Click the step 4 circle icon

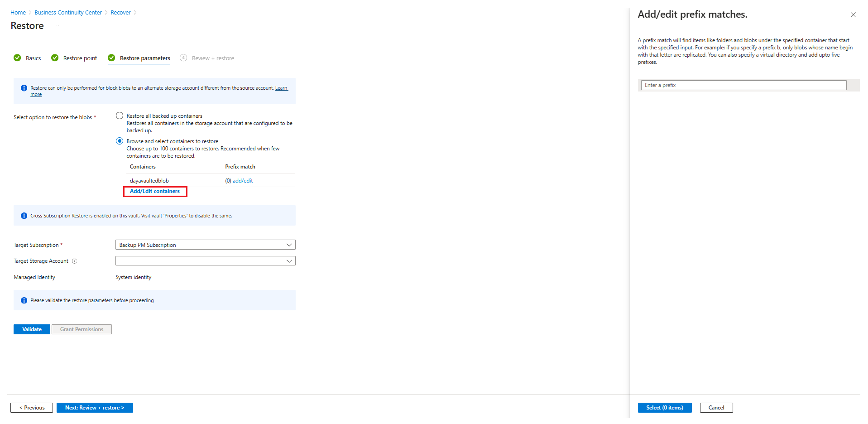pyautogui.click(x=183, y=58)
